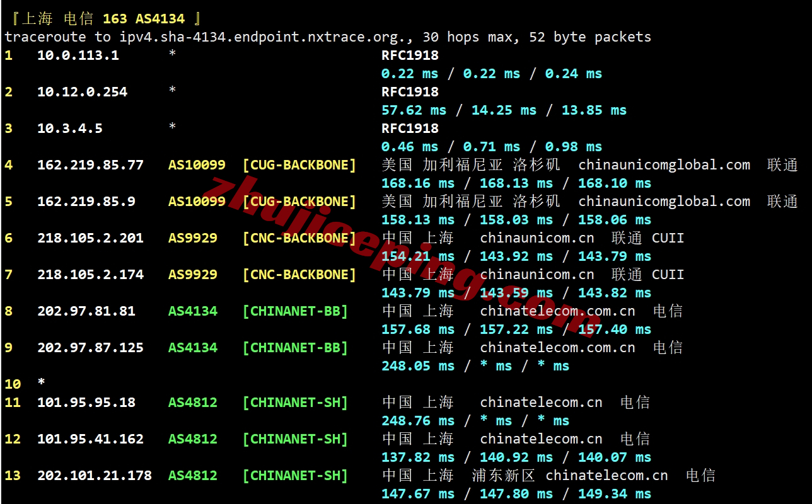
Task: Select hop IP address 10.3.4.5
Action: (70, 129)
